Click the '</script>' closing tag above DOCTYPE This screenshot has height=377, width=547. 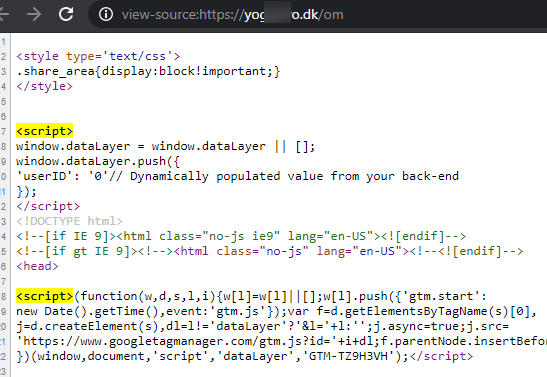[x=48, y=206]
